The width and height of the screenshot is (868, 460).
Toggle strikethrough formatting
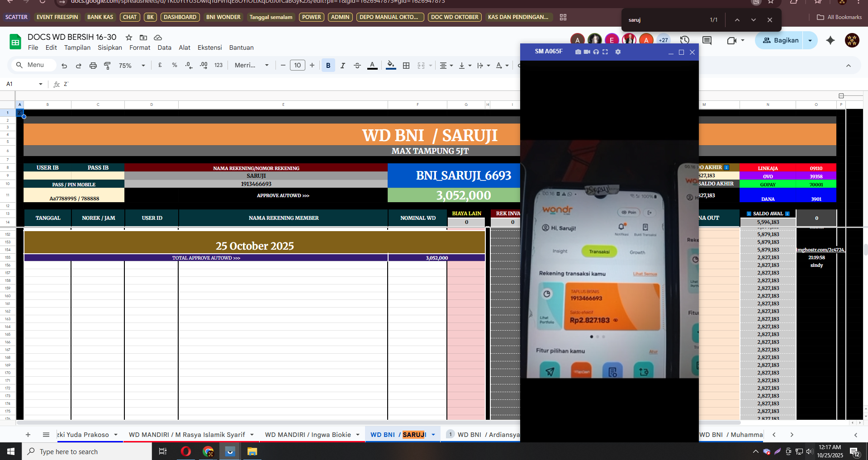[357, 66]
